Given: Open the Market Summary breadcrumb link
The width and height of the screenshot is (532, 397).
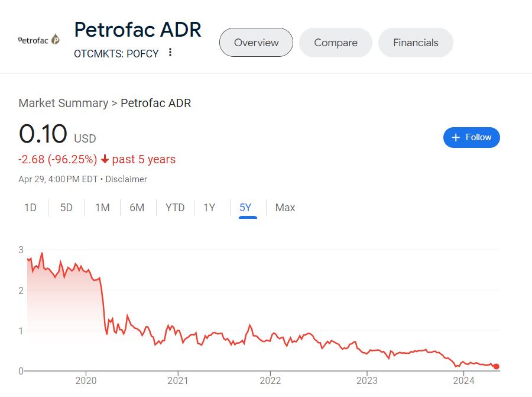Looking at the screenshot, I should [63, 103].
